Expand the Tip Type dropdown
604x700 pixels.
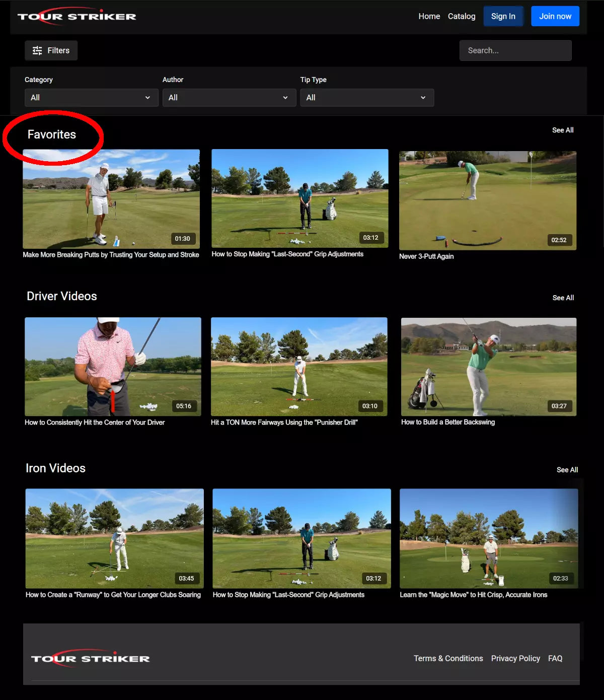[367, 98]
